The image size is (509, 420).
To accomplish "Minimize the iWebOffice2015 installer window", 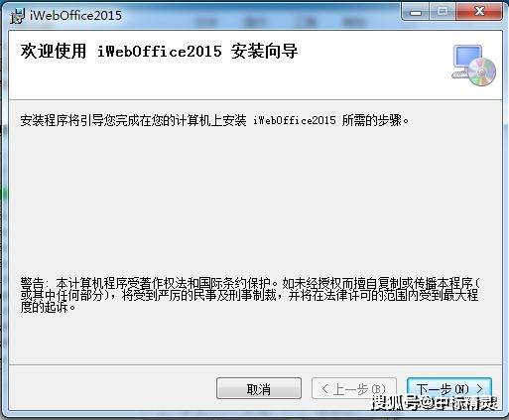I will coord(416,12).
